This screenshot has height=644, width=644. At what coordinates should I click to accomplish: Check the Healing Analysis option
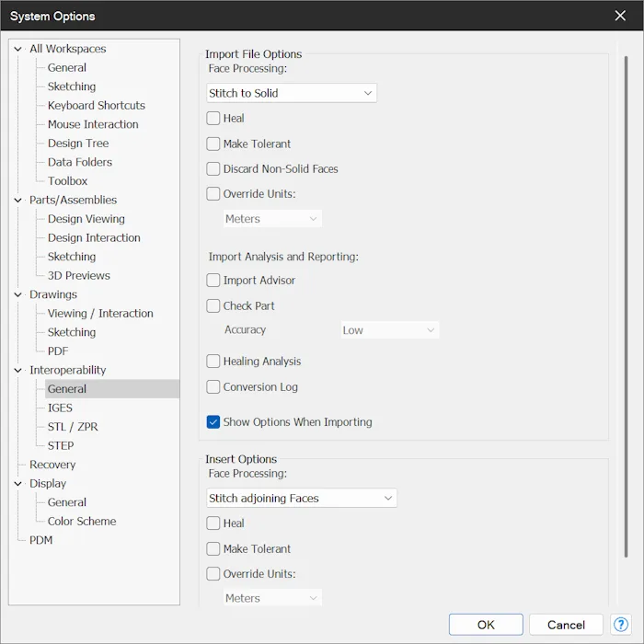click(213, 361)
